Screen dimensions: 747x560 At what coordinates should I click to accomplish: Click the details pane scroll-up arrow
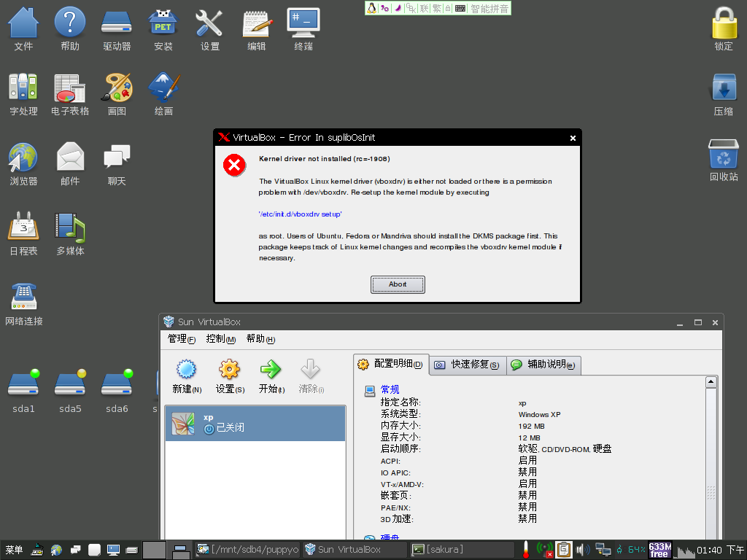711,382
